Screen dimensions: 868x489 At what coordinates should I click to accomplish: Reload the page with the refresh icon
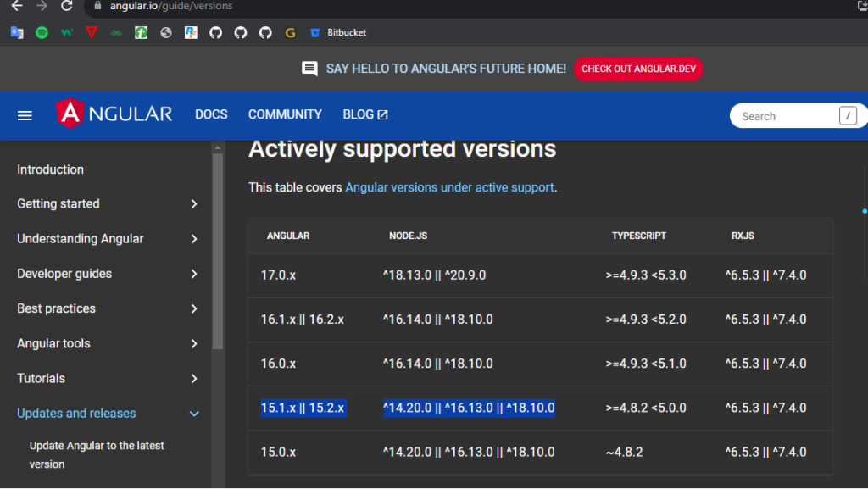66,6
